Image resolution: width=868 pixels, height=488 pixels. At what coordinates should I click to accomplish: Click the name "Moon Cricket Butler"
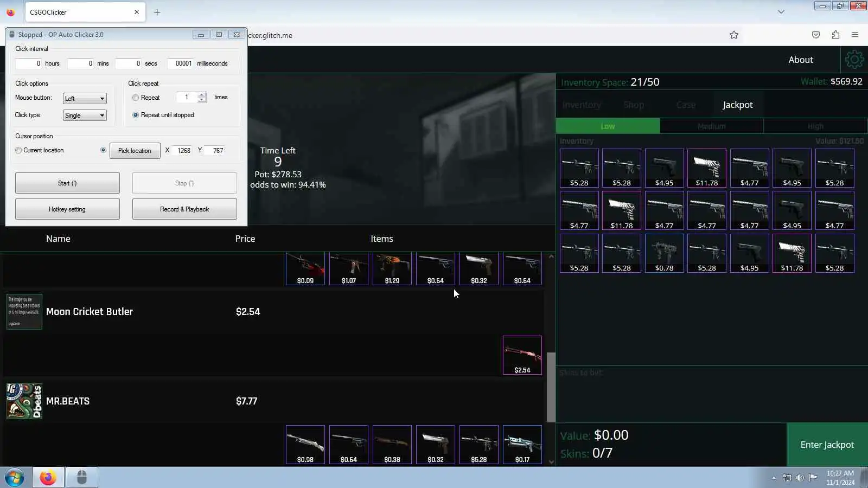pyautogui.click(x=90, y=312)
